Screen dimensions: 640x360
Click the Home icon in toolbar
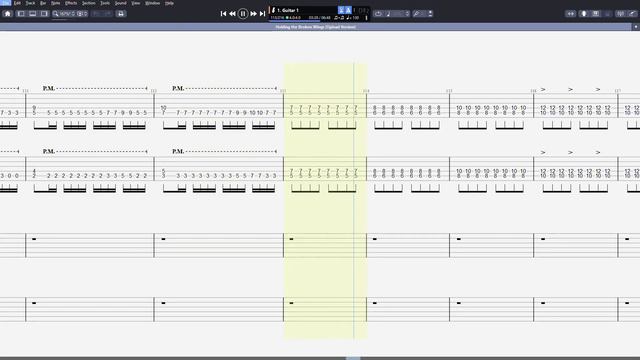pyautogui.click(x=7, y=13)
